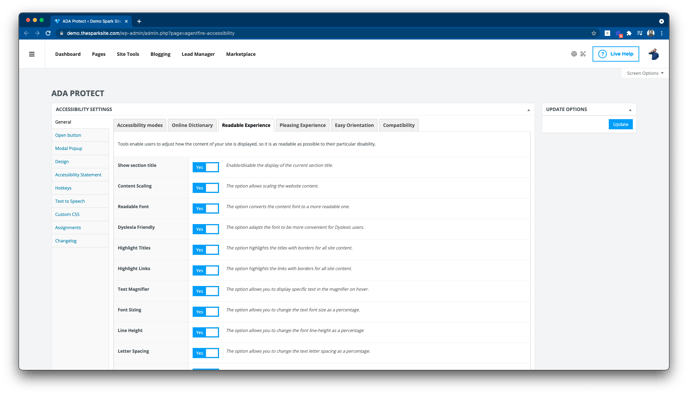Open Modal Popup settings link
The image size is (688, 395).
tap(68, 148)
